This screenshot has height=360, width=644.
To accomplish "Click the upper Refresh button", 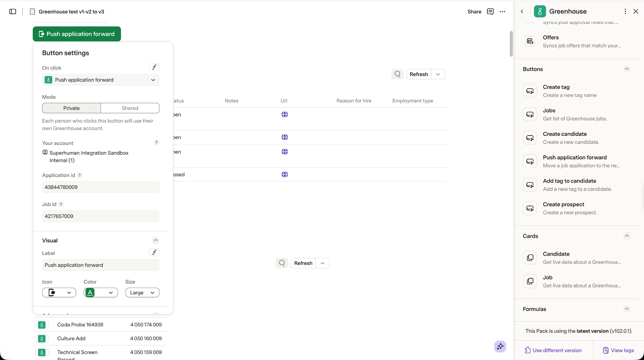I will [x=419, y=74].
